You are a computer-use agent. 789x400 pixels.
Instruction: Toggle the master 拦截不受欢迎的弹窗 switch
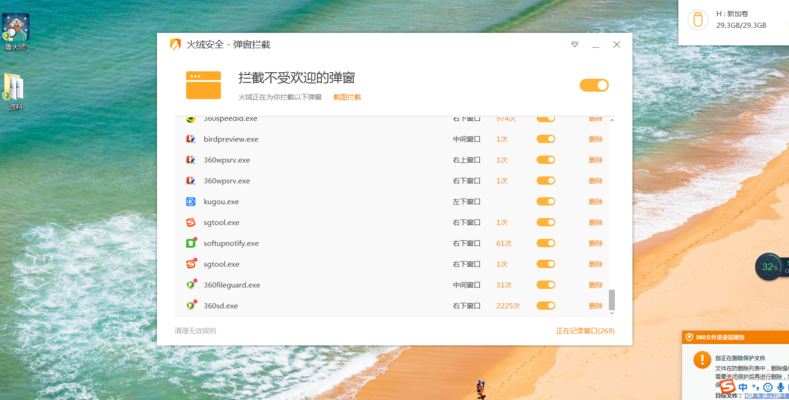click(x=594, y=85)
